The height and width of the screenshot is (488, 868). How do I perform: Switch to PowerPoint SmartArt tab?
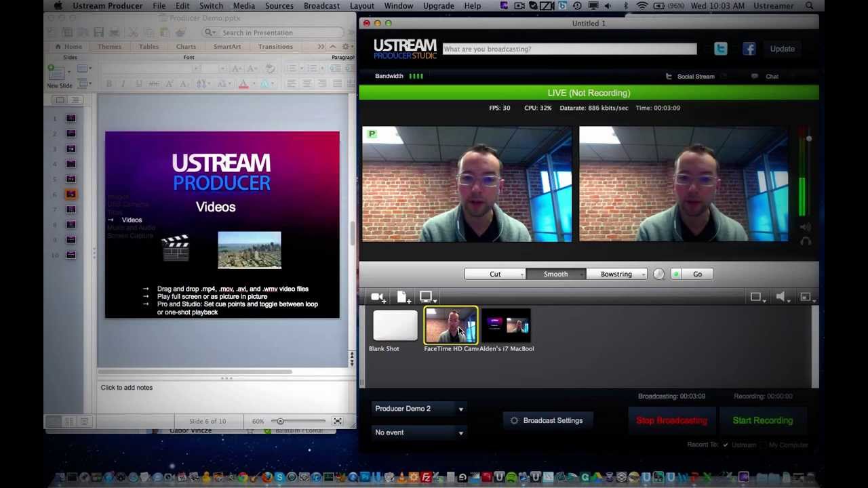pyautogui.click(x=227, y=47)
